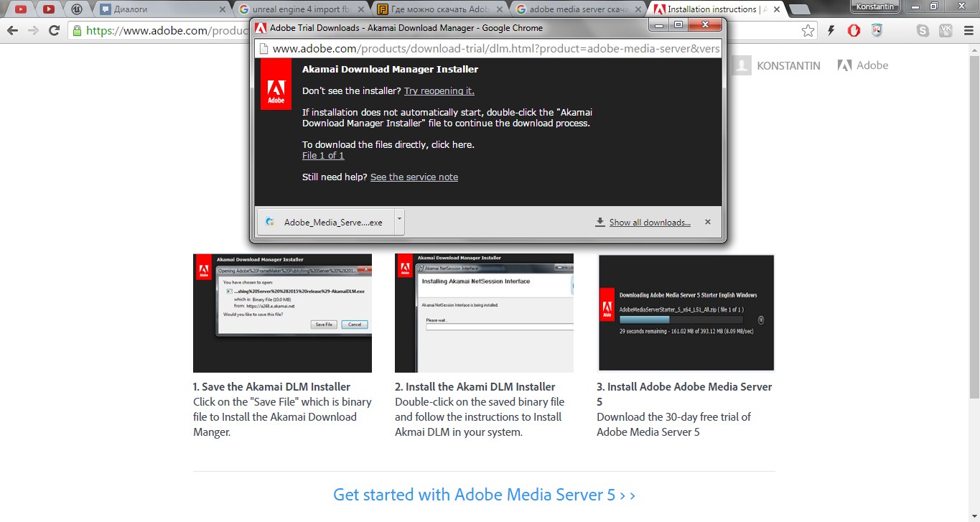
Task: Click the heading "3. Install Adobe Adobe Media Server 5"
Action: tap(684, 394)
